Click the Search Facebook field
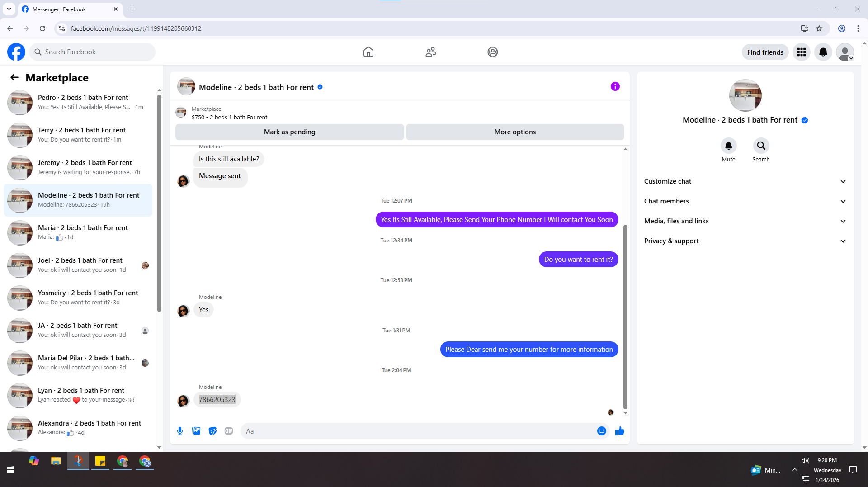This screenshot has height=487, width=868. pos(92,52)
